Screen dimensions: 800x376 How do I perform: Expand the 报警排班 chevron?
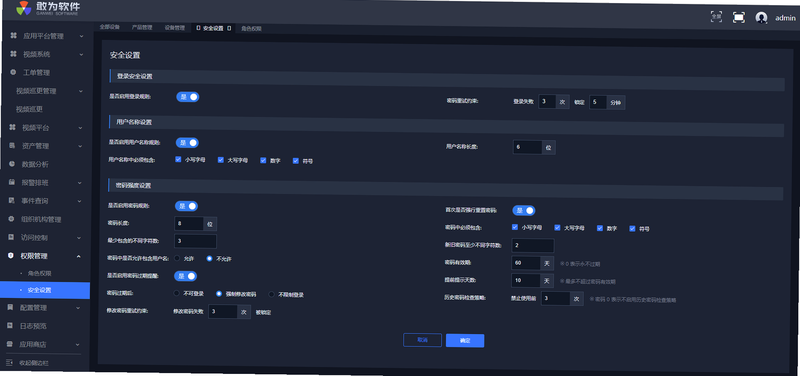(80, 183)
